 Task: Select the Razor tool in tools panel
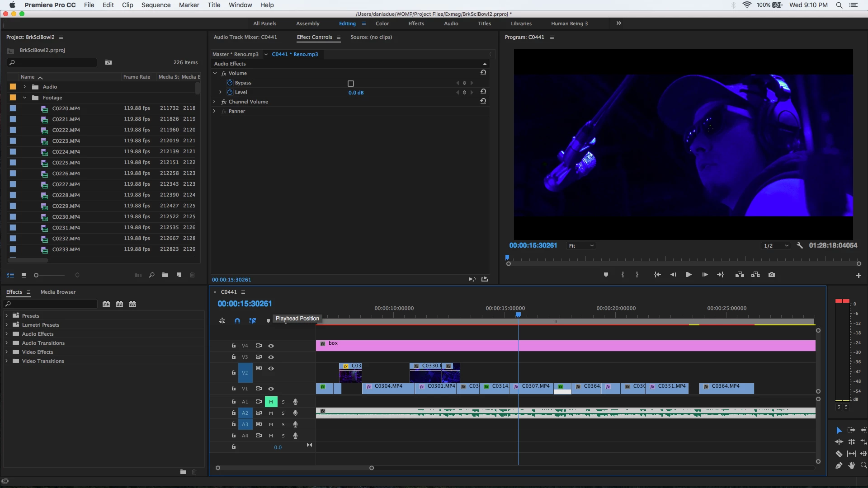[839, 454]
